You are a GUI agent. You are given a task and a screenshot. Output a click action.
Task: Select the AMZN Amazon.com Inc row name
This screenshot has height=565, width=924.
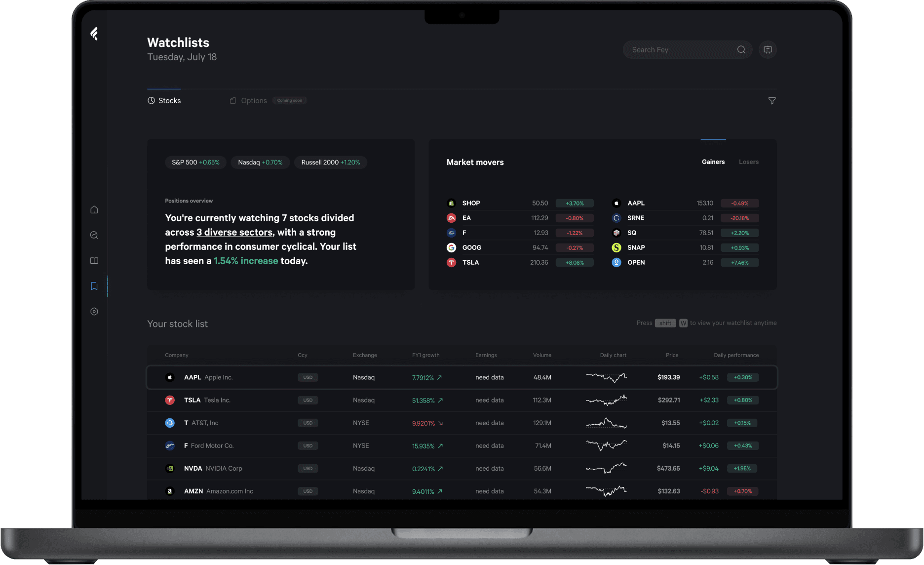219,491
